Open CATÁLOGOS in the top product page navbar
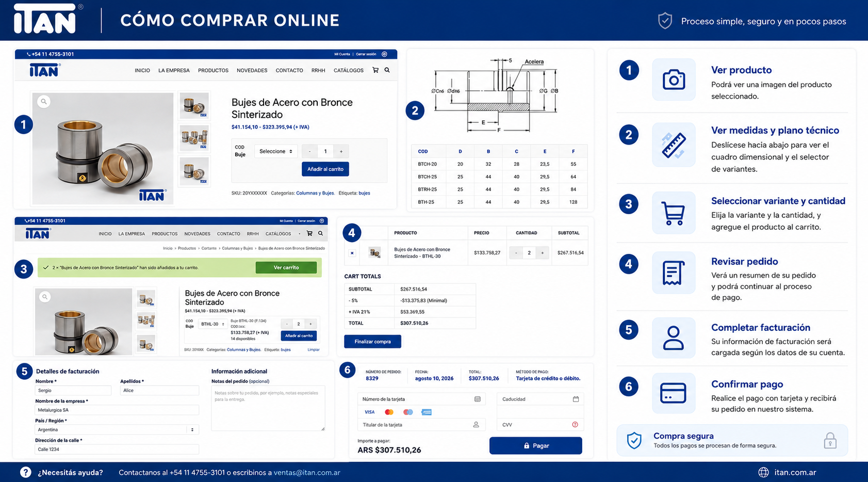The width and height of the screenshot is (868, 482). 349,71
